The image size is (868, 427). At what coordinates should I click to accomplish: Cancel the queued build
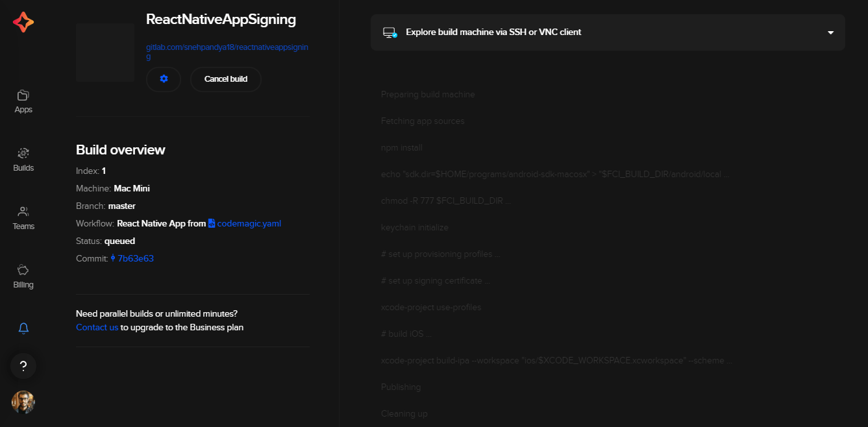[226, 79]
